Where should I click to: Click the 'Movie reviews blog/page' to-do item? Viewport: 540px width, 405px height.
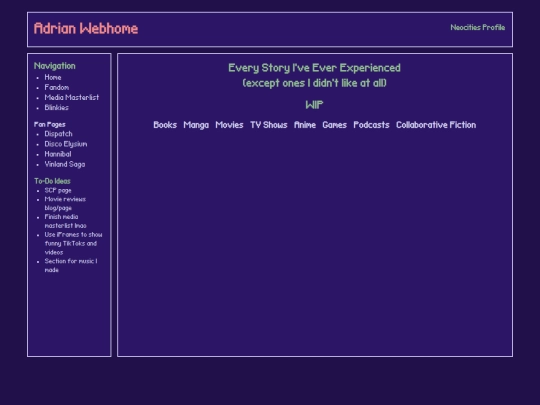pyautogui.click(x=65, y=204)
